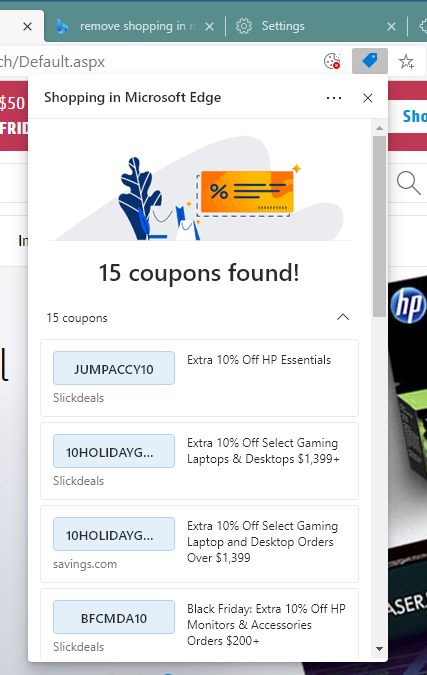Click the panel's vertical scrollbar thumb

[379, 226]
